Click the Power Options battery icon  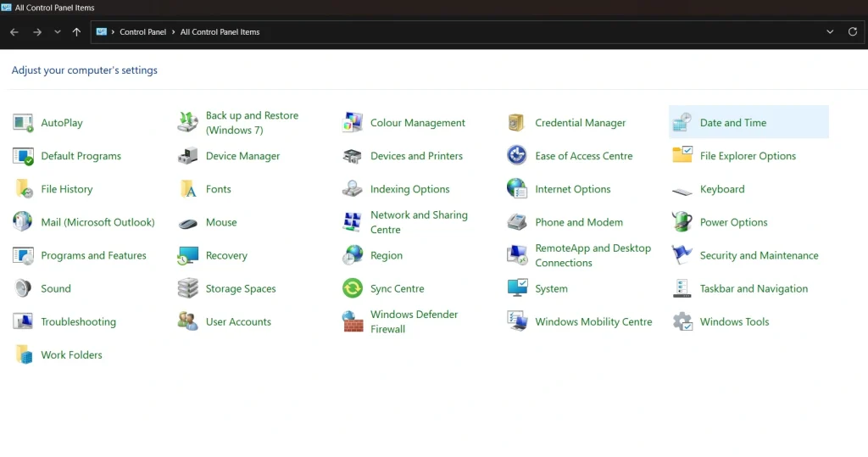pos(682,221)
